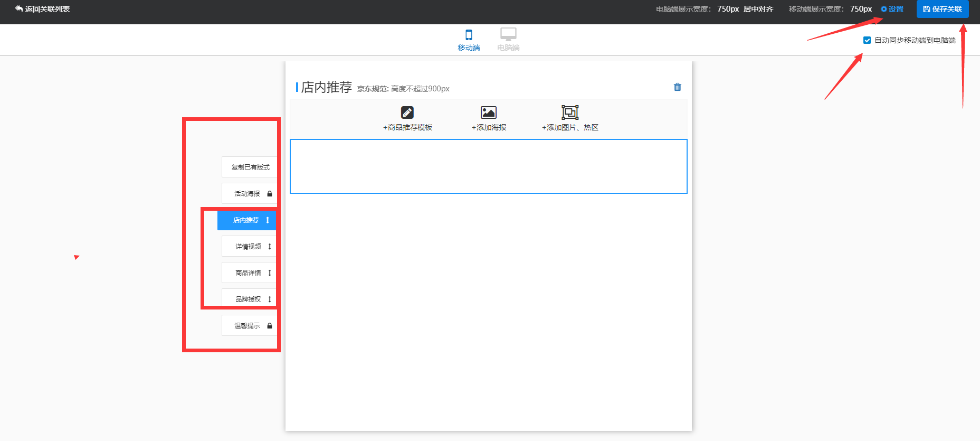Select the 温馨提示 module in sidebar
The height and width of the screenshot is (441, 980).
click(x=247, y=326)
